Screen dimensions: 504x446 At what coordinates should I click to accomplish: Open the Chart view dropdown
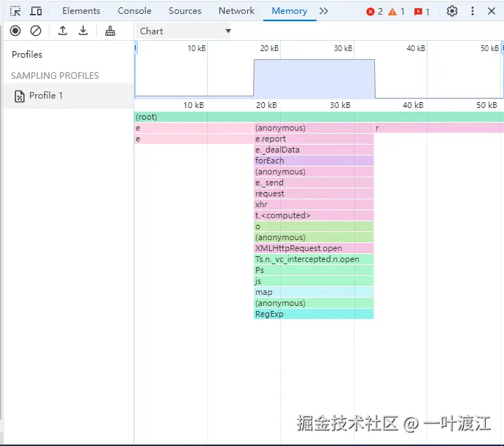[182, 31]
